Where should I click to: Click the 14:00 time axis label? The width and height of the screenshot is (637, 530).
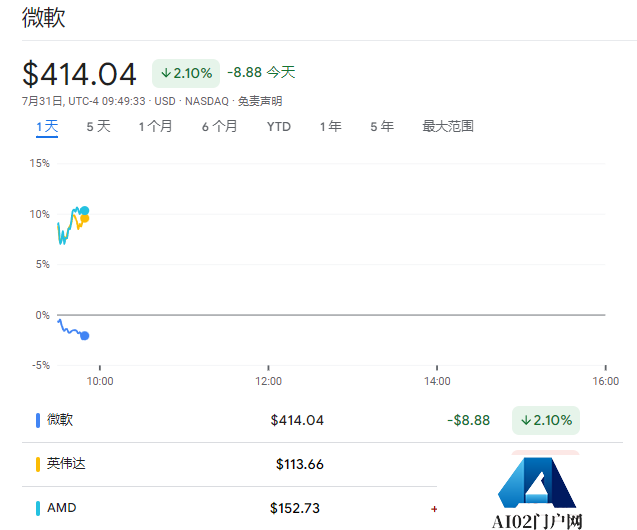(437, 381)
